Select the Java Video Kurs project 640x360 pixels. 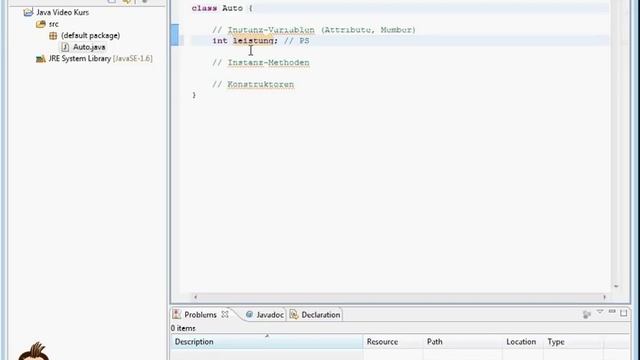(x=62, y=12)
